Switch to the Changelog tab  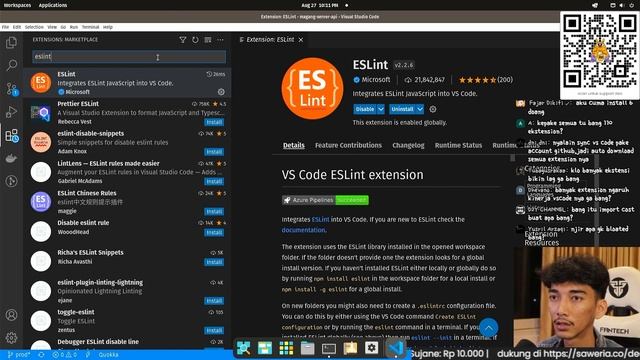tap(408, 145)
